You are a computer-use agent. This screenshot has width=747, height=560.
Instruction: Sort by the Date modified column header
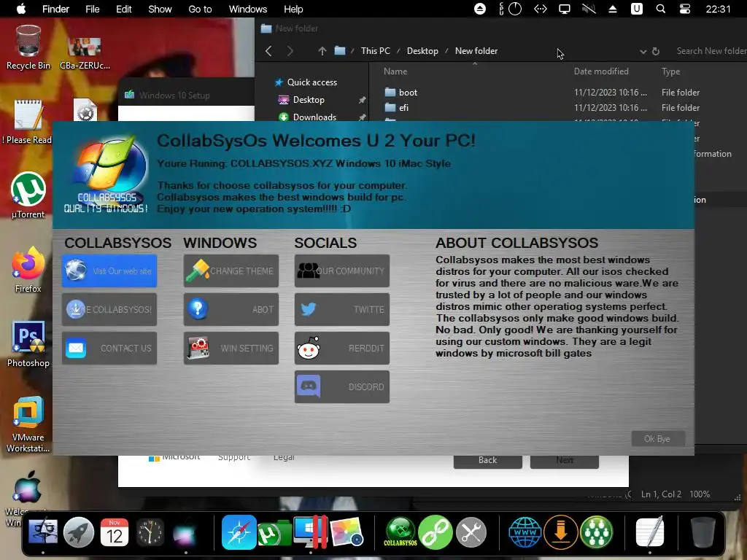601,71
